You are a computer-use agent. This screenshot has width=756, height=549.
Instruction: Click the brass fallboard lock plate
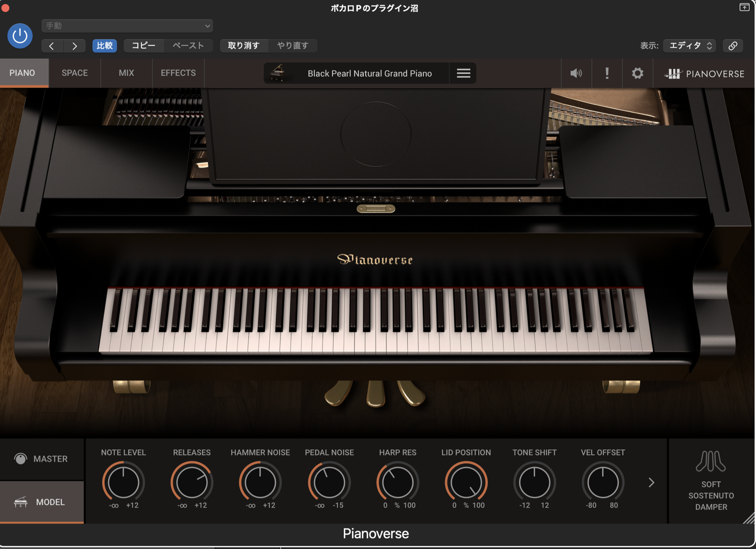pos(376,209)
